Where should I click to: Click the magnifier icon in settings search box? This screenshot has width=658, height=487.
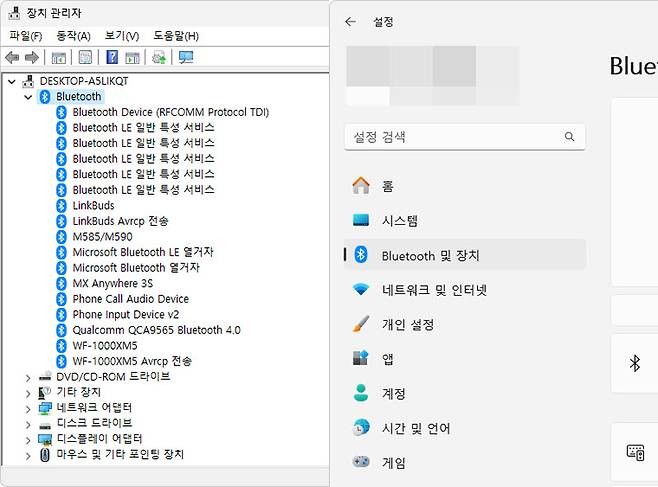tap(569, 136)
